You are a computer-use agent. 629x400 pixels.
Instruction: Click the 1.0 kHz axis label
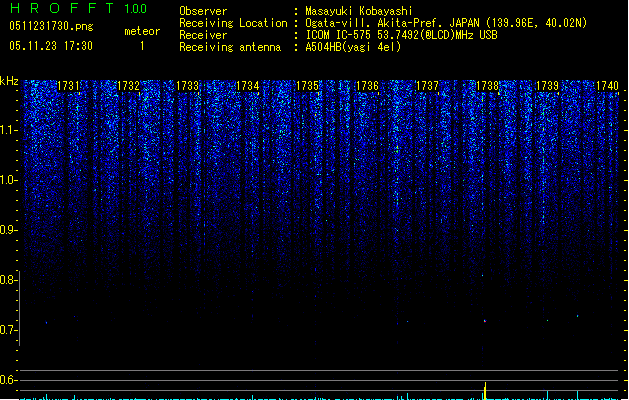pos(8,180)
